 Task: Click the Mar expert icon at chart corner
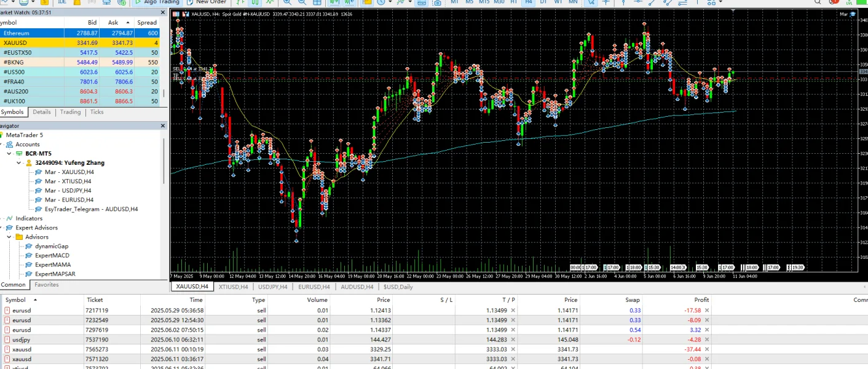pos(853,14)
